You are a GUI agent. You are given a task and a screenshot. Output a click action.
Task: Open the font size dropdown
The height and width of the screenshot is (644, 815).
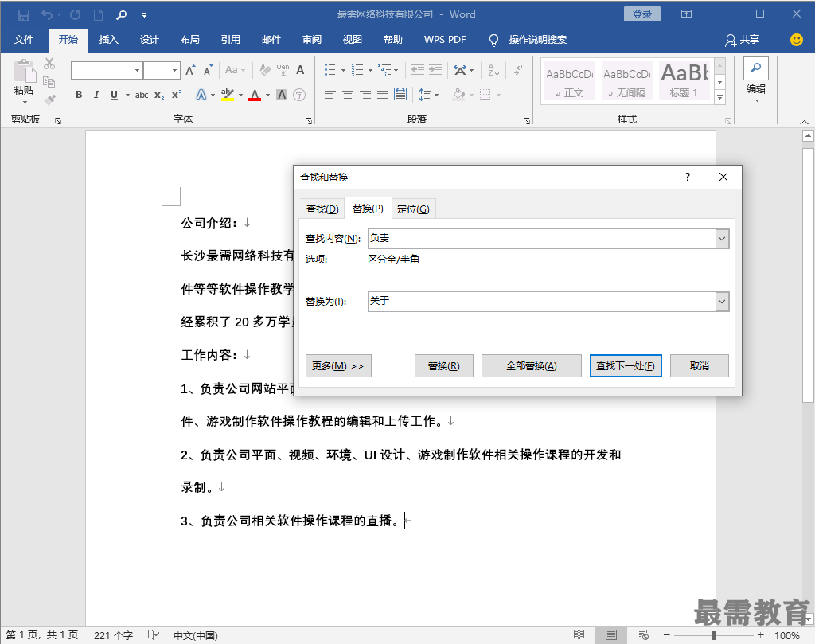174,70
